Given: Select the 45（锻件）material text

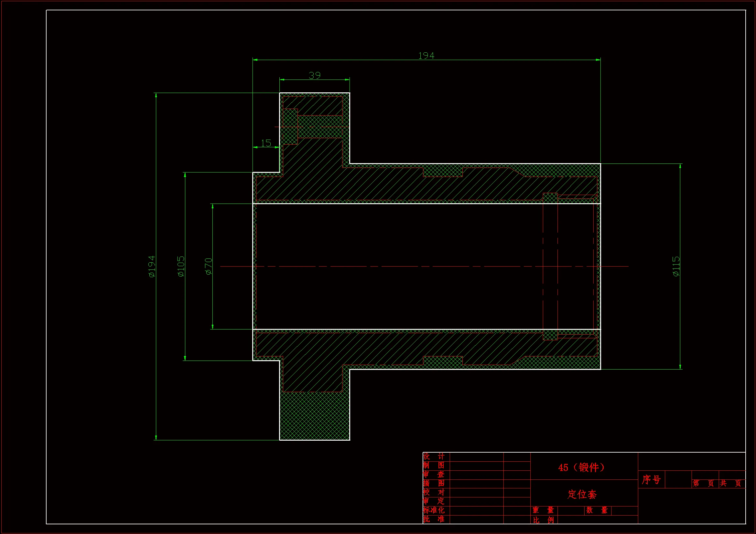Looking at the screenshot, I should tap(581, 467).
